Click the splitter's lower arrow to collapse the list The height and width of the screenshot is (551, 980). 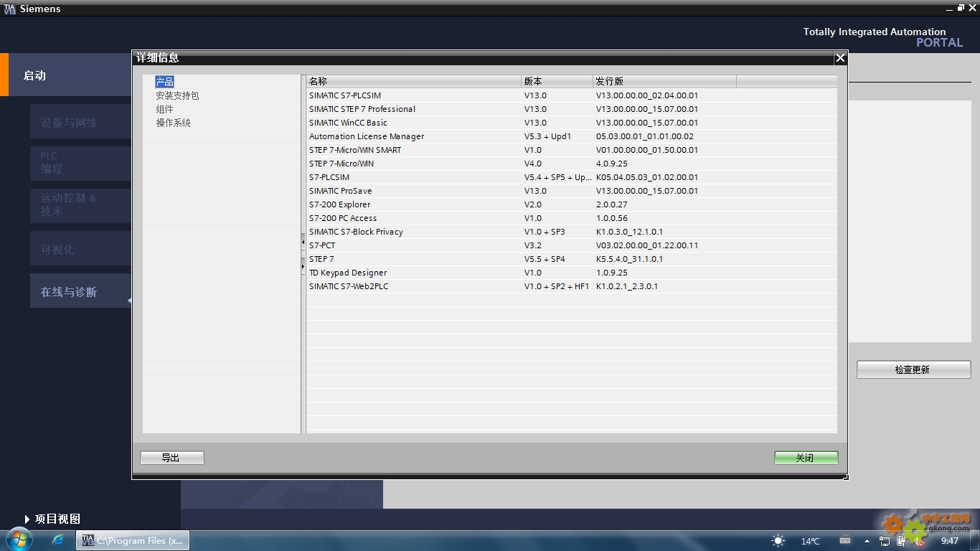[303, 267]
